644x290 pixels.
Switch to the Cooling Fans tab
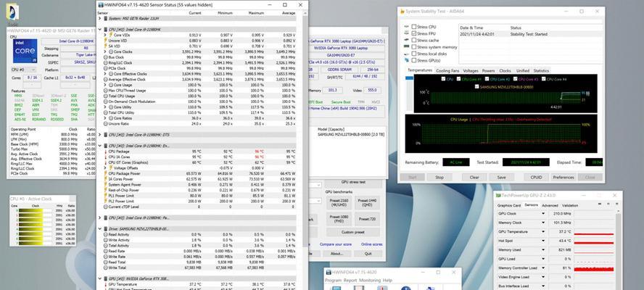[447, 70]
